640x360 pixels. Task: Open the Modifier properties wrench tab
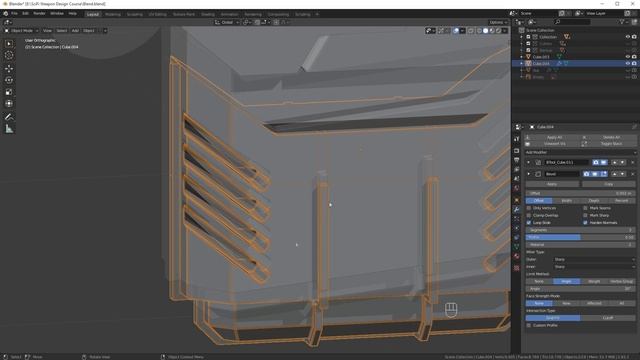[x=517, y=209]
